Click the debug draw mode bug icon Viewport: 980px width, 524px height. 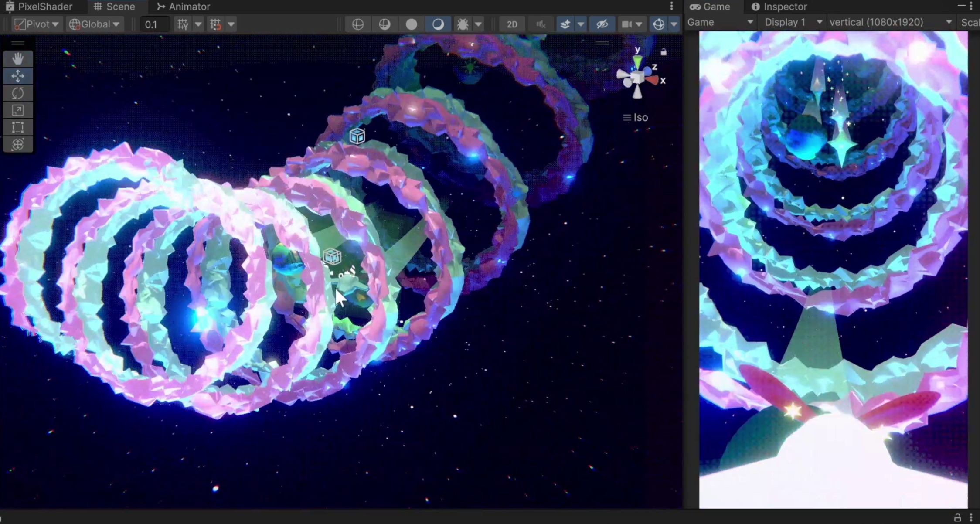(463, 24)
